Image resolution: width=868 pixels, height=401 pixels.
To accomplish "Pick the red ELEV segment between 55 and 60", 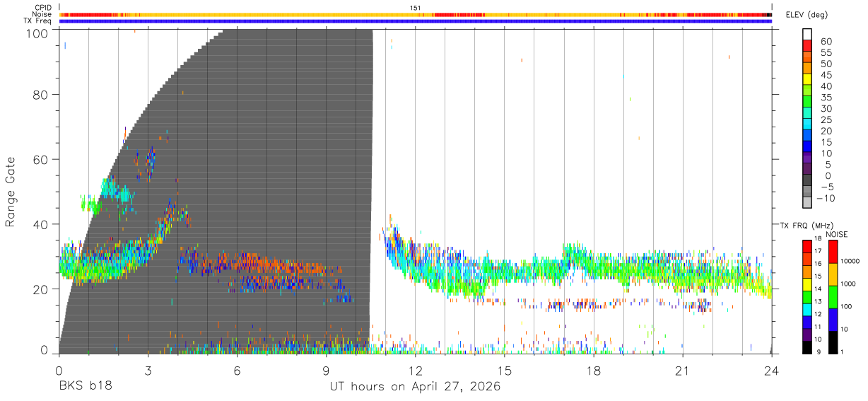I will click(x=807, y=45).
